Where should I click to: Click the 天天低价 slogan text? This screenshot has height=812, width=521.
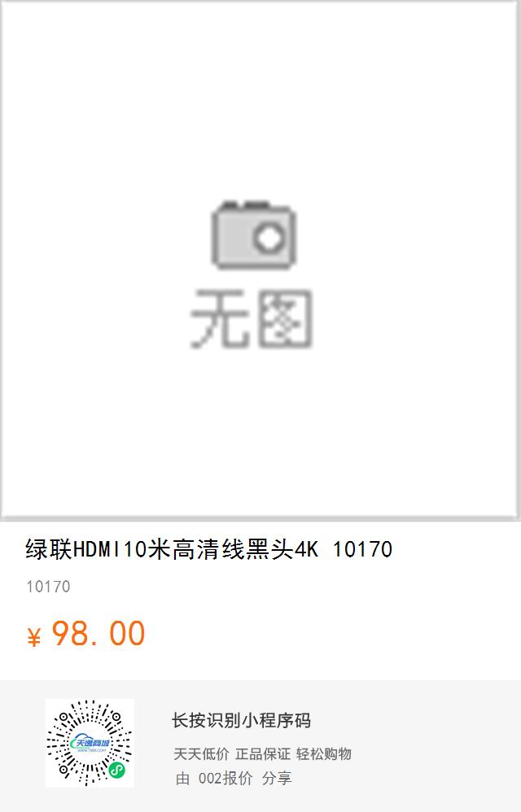tap(201, 754)
